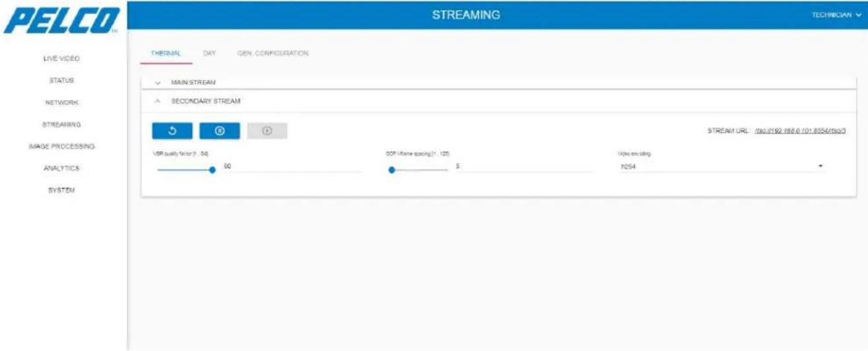Click the greyed-out play stream button

tap(267, 131)
